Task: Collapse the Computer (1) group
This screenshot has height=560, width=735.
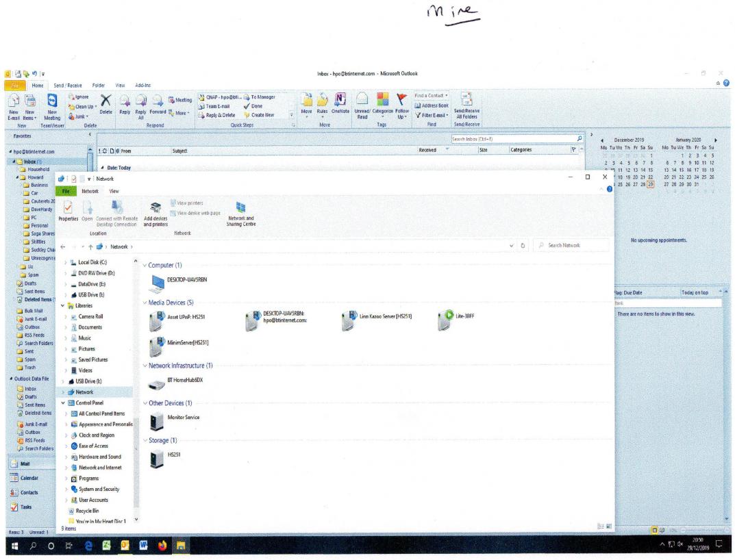Action: coord(145,265)
